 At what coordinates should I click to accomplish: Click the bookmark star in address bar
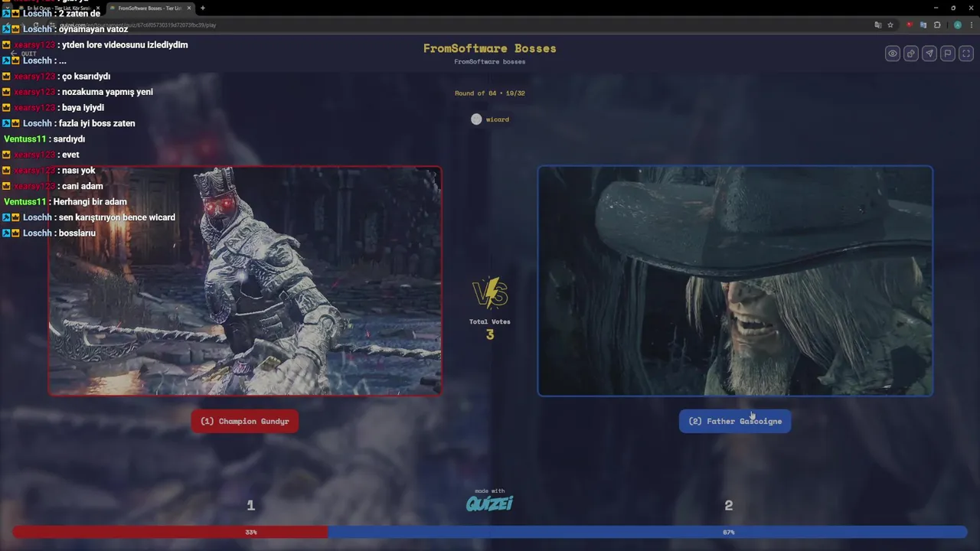coord(890,24)
